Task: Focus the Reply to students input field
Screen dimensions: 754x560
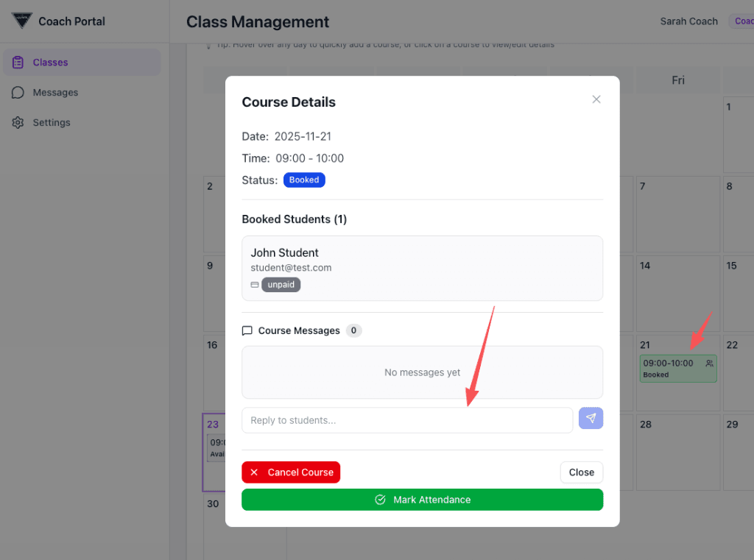Action: click(406, 420)
